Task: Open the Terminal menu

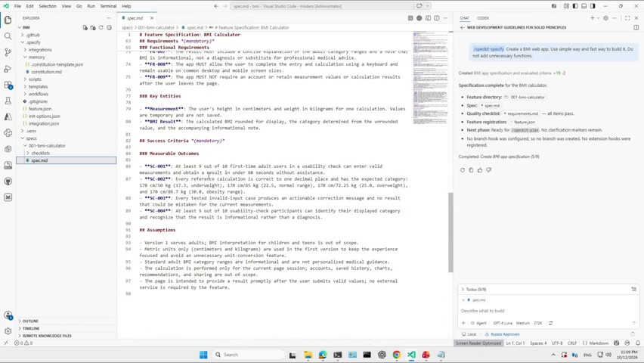Action: (x=108, y=6)
